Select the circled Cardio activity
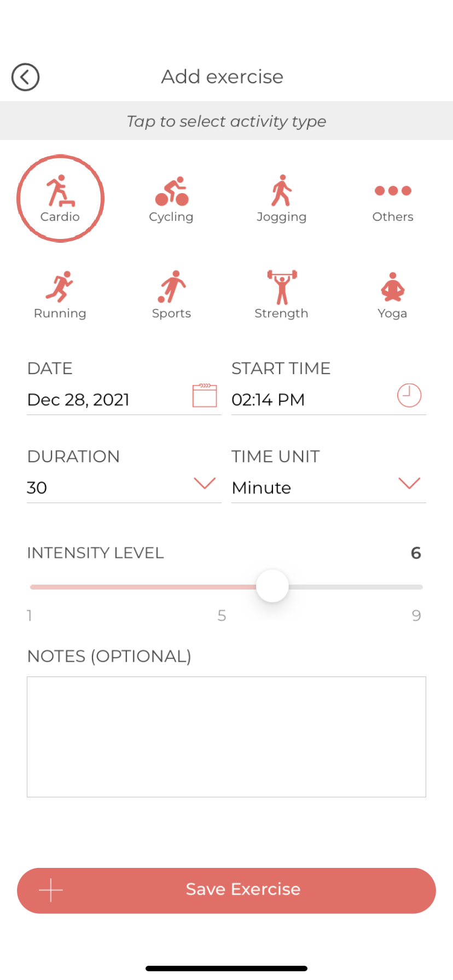The image size is (453, 980). (60, 199)
